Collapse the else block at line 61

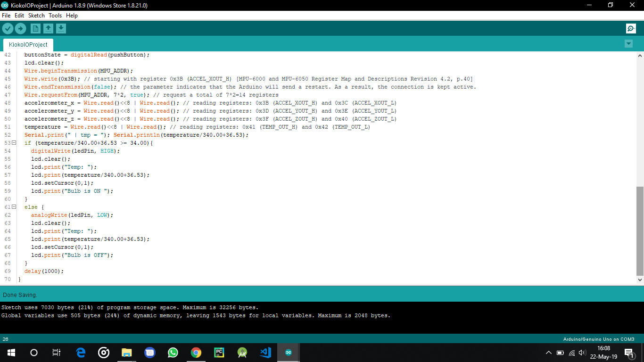pos(14,207)
